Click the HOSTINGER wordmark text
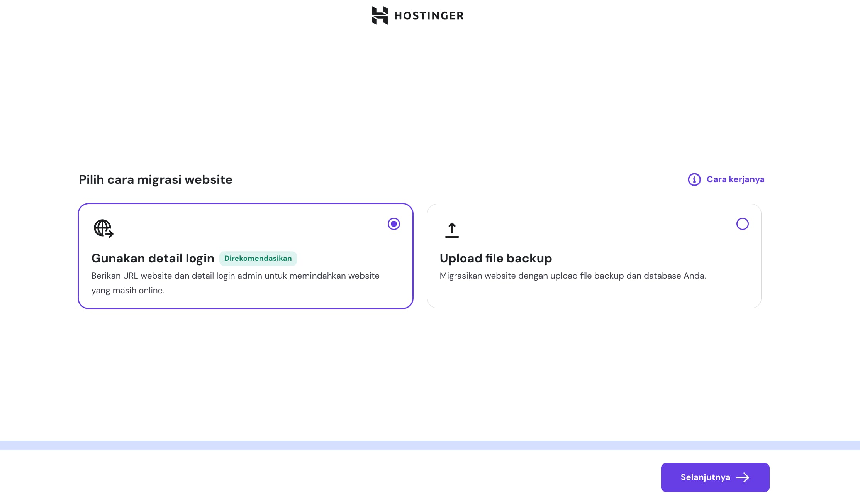860x504 pixels. pos(429,16)
